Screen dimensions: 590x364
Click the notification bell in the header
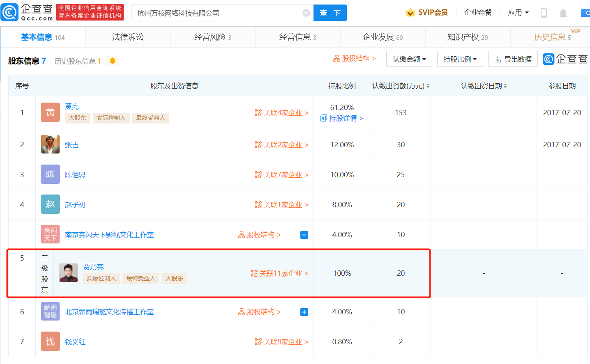pos(563,13)
